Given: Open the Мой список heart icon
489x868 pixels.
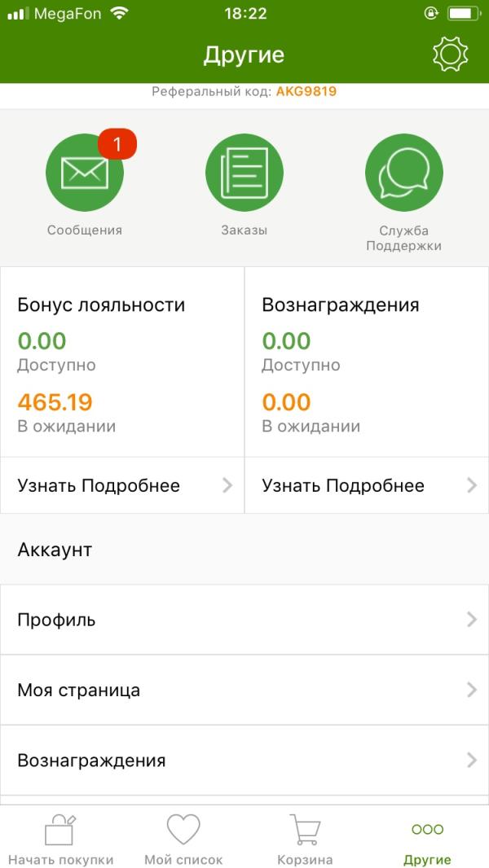Looking at the screenshot, I should point(183,830).
